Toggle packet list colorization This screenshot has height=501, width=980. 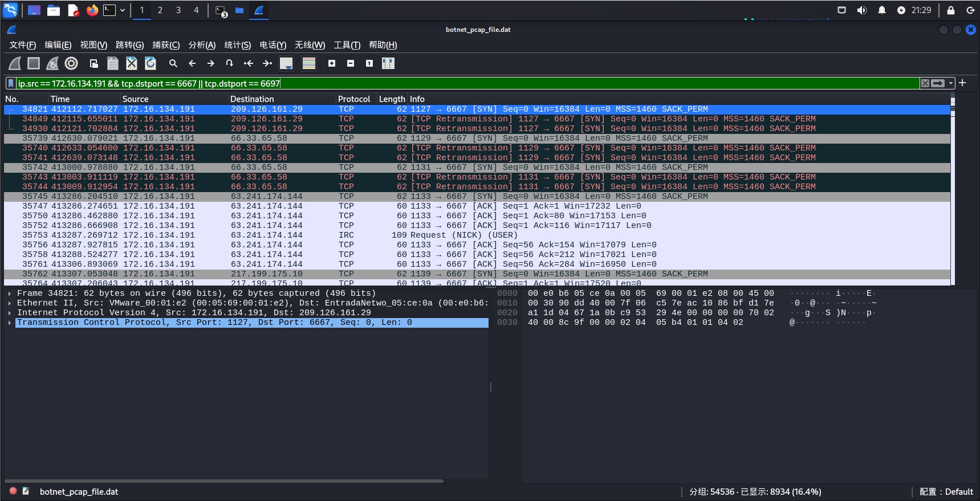tap(309, 63)
